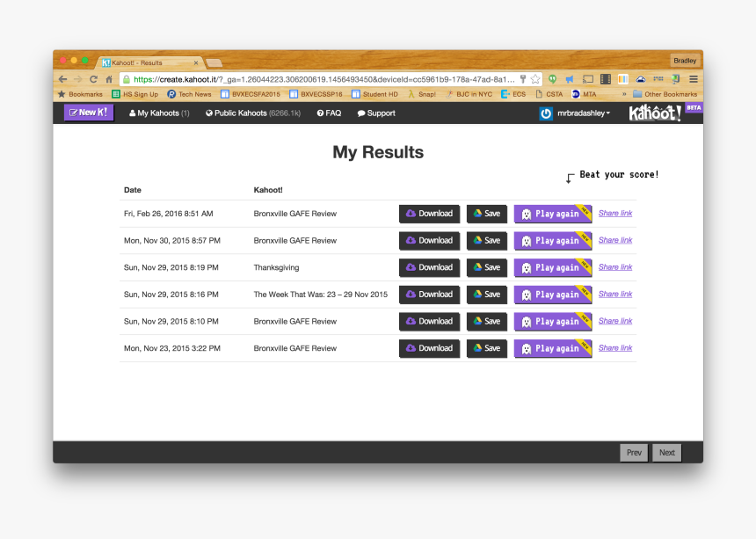
Task: Open the BJC in NYC bookmark
Action: tap(469, 94)
